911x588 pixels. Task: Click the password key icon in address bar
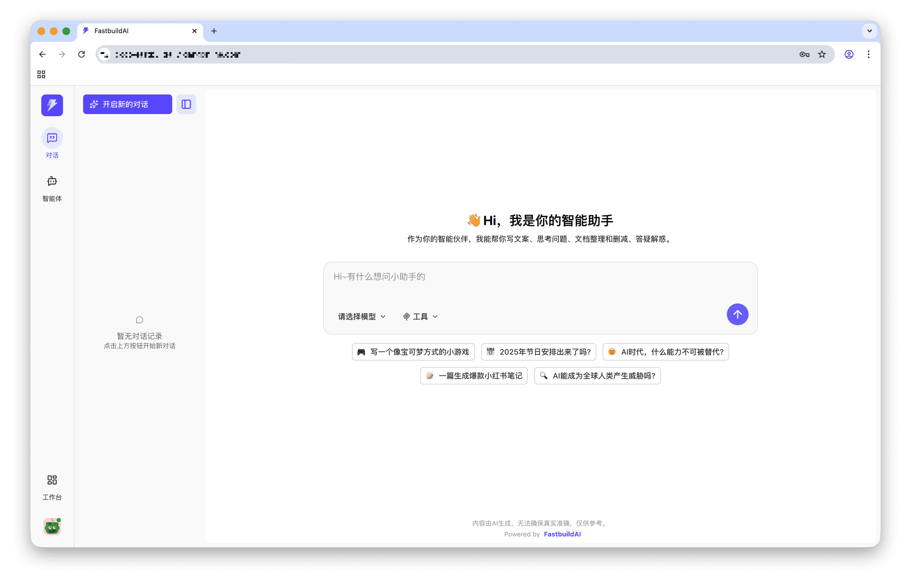tap(804, 54)
